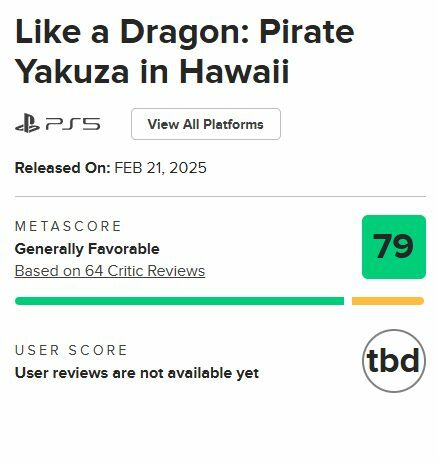Click the "Yakuza in Hawaii" title line

[x=152, y=72]
